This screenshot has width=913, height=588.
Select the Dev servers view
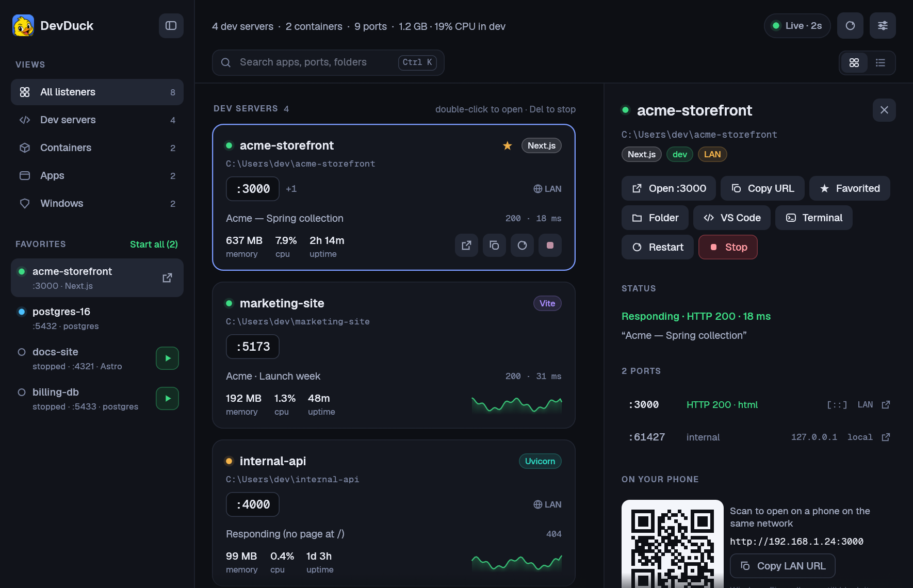[x=97, y=120]
